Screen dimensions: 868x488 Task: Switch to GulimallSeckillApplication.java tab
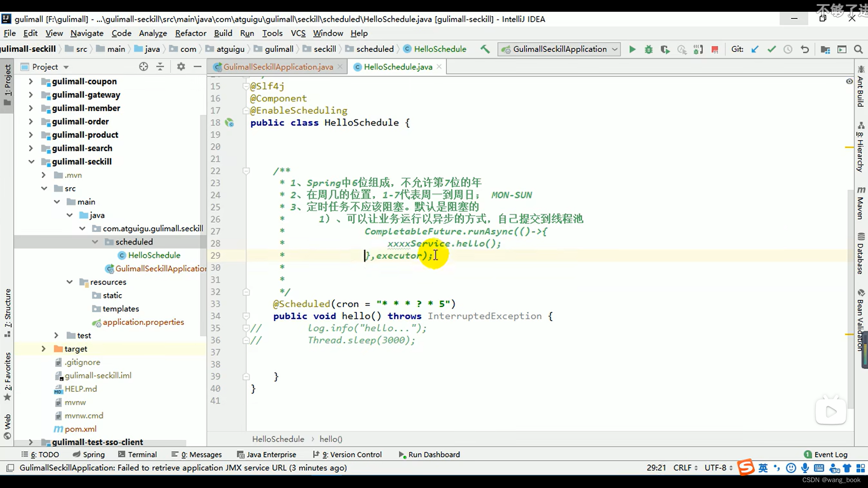point(278,67)
